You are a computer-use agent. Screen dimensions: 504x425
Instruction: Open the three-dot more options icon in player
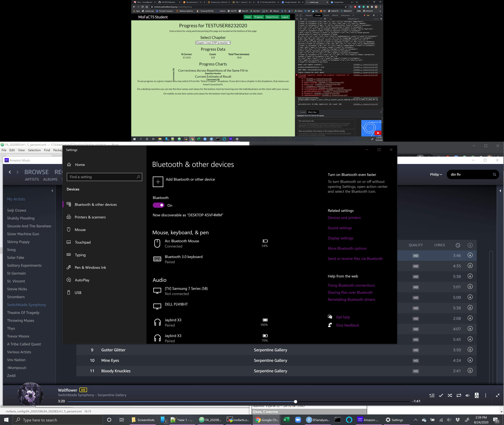486,395
